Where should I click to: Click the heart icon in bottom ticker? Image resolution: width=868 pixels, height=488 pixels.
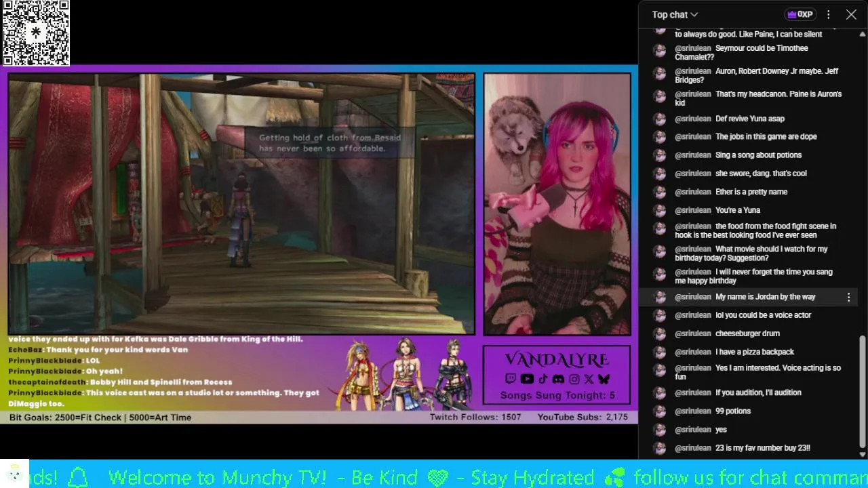pos(437,478)
